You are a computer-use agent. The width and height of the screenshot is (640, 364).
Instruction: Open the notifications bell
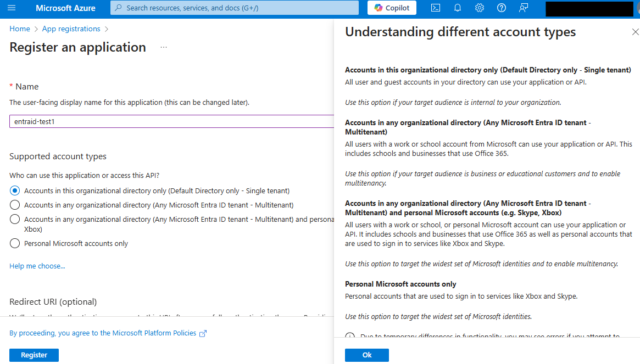click(458, 8)
